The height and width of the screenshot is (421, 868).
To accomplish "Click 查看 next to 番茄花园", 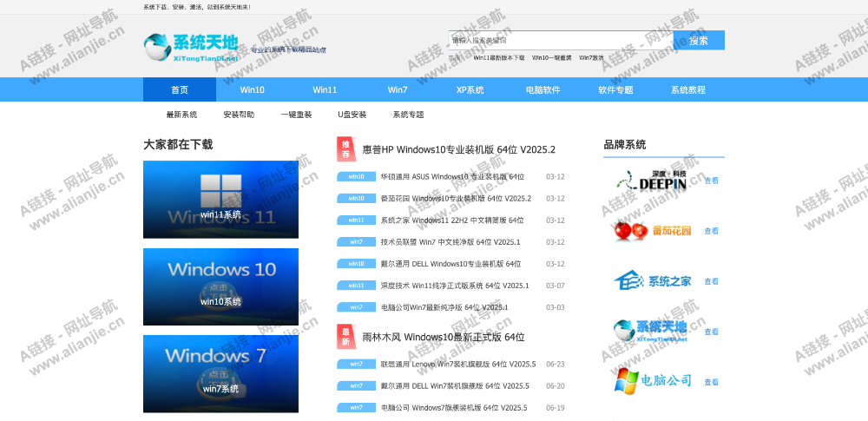I will tap(712, 231).
